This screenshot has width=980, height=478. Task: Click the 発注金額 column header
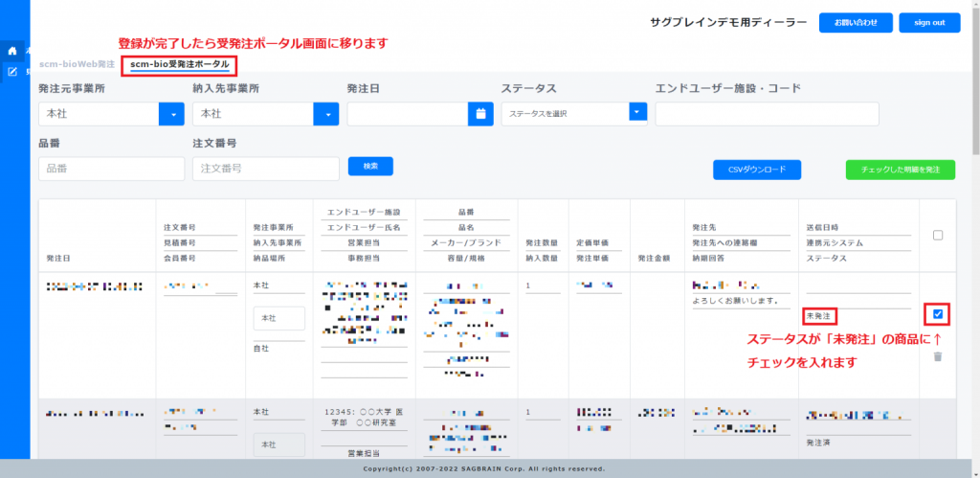[x=654, y=258]
